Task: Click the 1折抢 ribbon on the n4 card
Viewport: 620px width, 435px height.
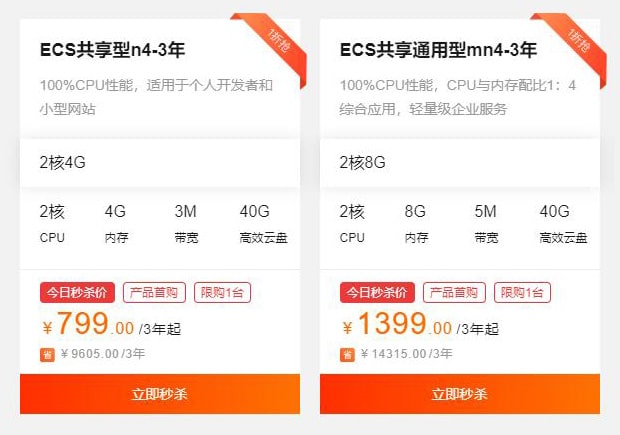Action: (x=278, y=42)
